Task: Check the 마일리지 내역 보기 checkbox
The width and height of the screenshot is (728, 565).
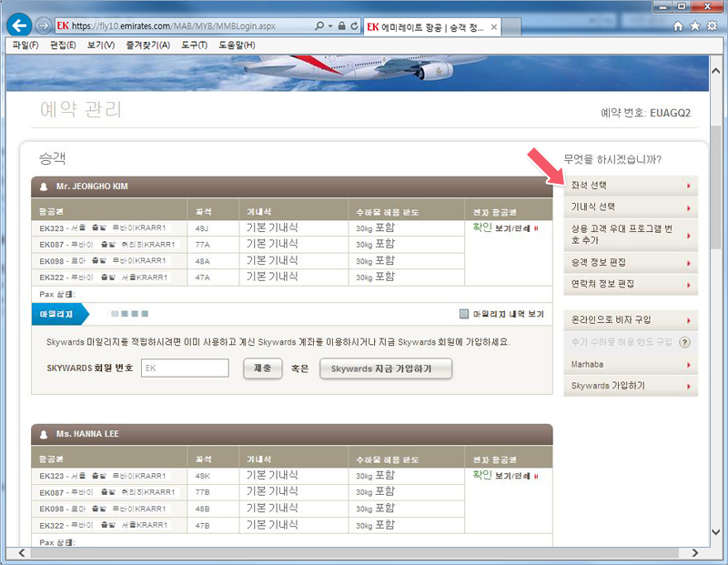Action: pyautogui.click(x=464, y=314)
